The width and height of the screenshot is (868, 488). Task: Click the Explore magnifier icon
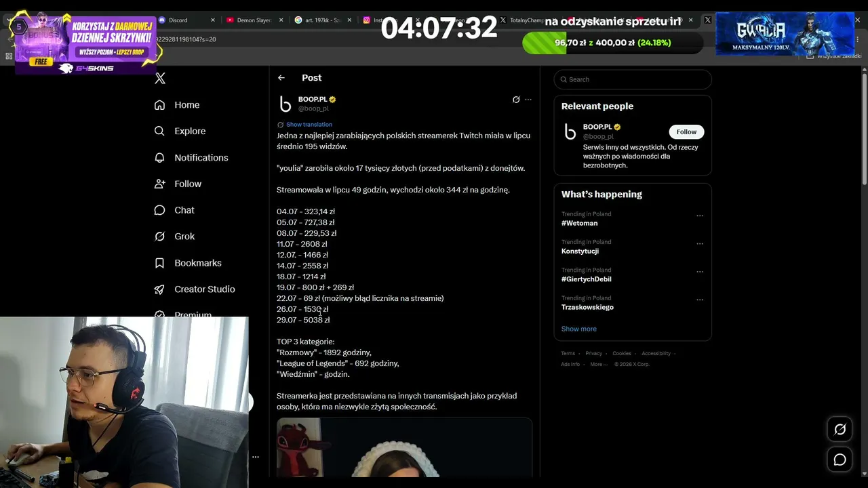point(160,131)
